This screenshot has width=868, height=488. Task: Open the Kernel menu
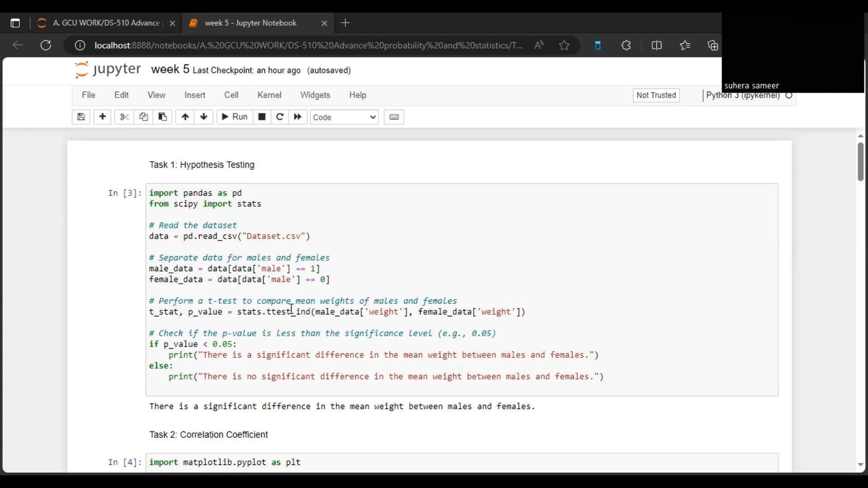pos(269,95)
